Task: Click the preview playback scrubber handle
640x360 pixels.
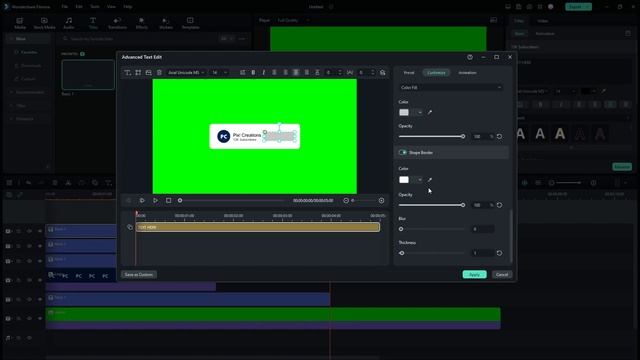Action: (x=180, y=200)
